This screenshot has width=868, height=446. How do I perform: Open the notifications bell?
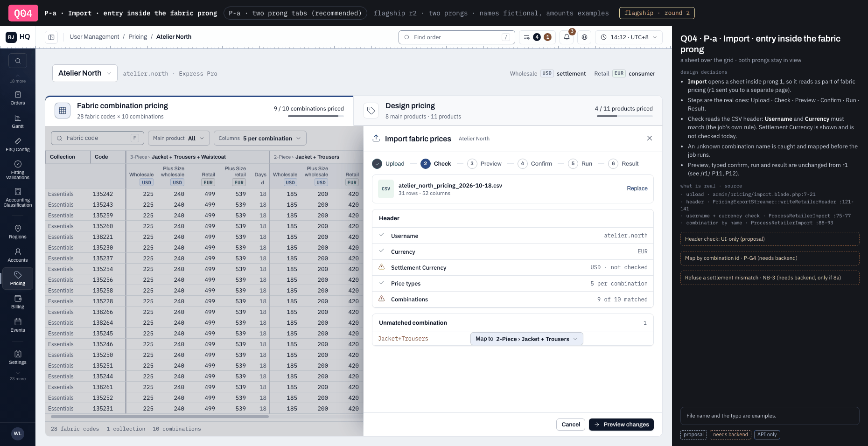pyautogui.click(x=567, y=37)
